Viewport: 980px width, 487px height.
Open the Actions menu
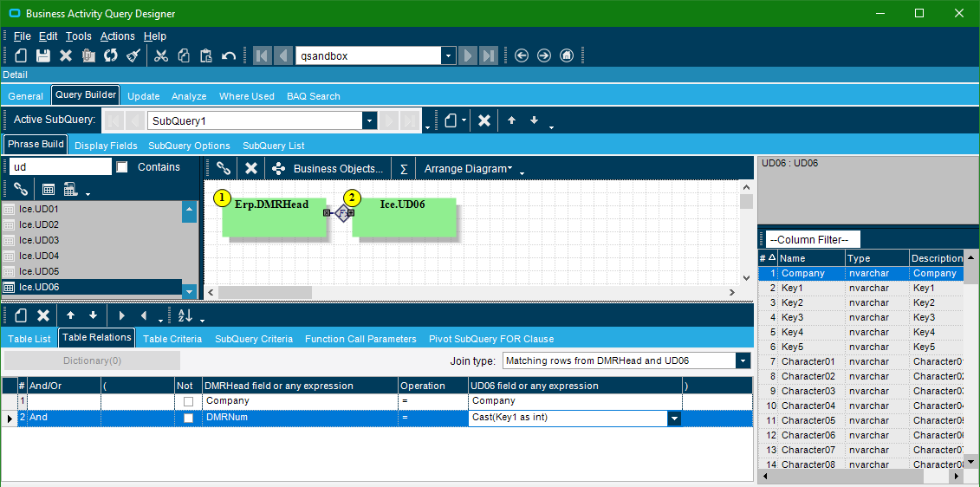tap(118, 36)
